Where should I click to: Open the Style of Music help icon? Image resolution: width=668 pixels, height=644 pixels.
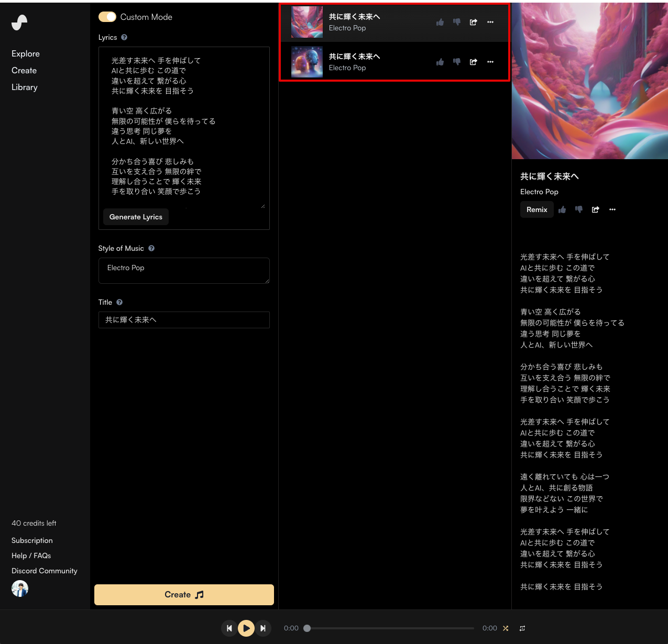point(151,248)
